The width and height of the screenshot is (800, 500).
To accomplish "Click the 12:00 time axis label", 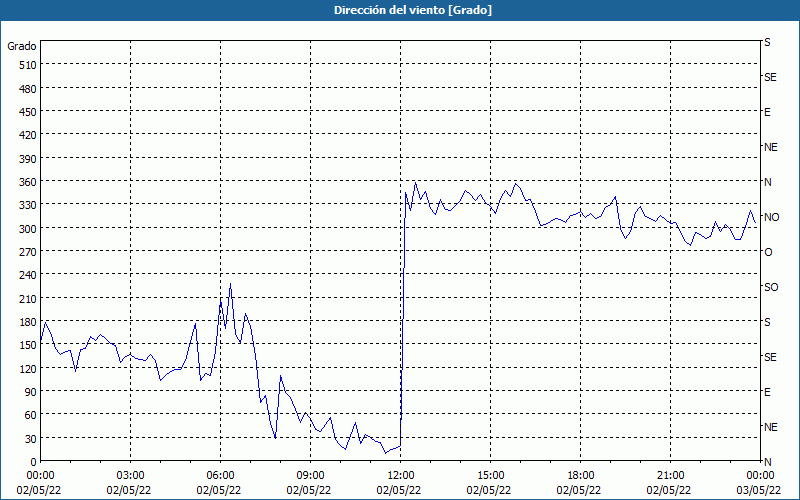I will [401, 476].
